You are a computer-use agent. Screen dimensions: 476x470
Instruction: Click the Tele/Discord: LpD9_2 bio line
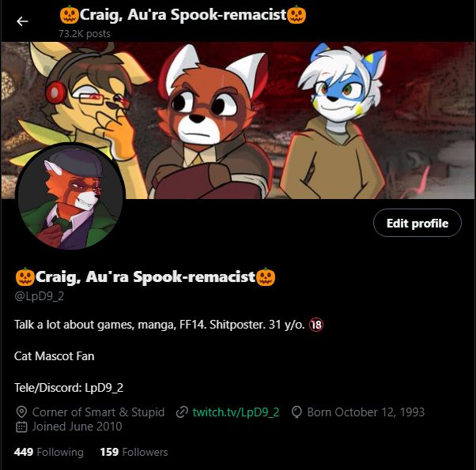(69, 388)
